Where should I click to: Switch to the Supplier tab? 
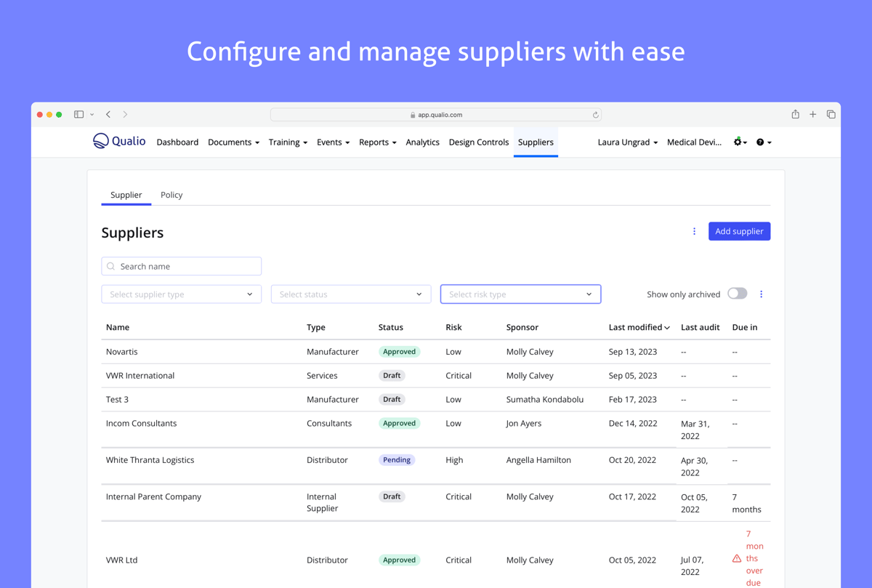coord(126,195)
